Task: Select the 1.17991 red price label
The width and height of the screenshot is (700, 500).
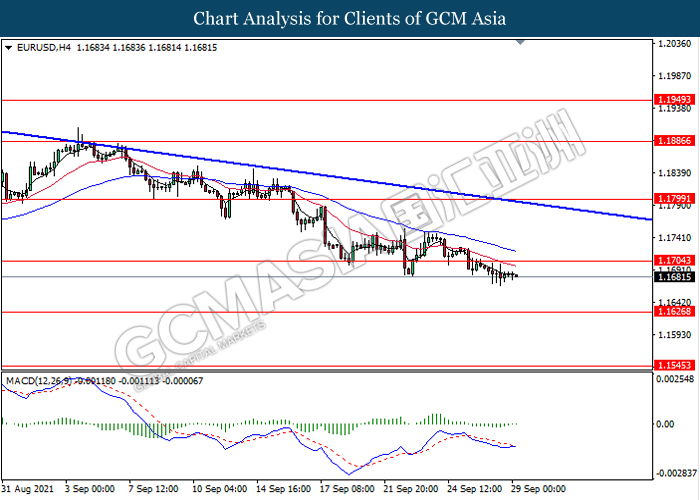Action: tap(674, 198)
